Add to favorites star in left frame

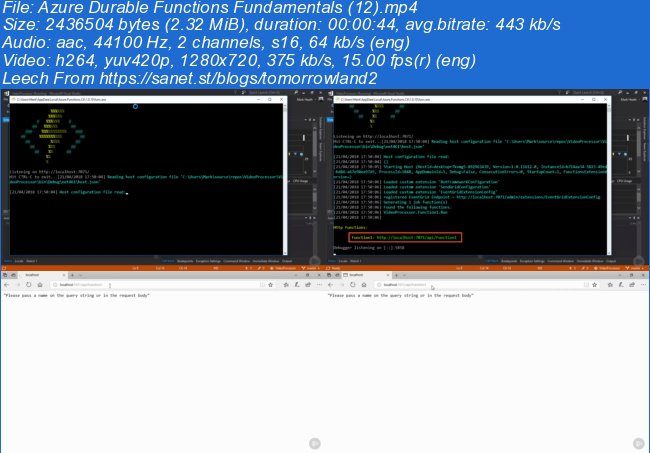click(271, 285)
